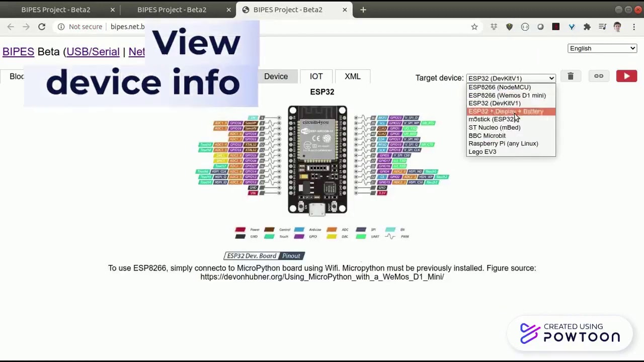The width and height of the screenshot is (644, 362).
Task: Open a new browser tab with plus
Action: click(x=363, y=10)
